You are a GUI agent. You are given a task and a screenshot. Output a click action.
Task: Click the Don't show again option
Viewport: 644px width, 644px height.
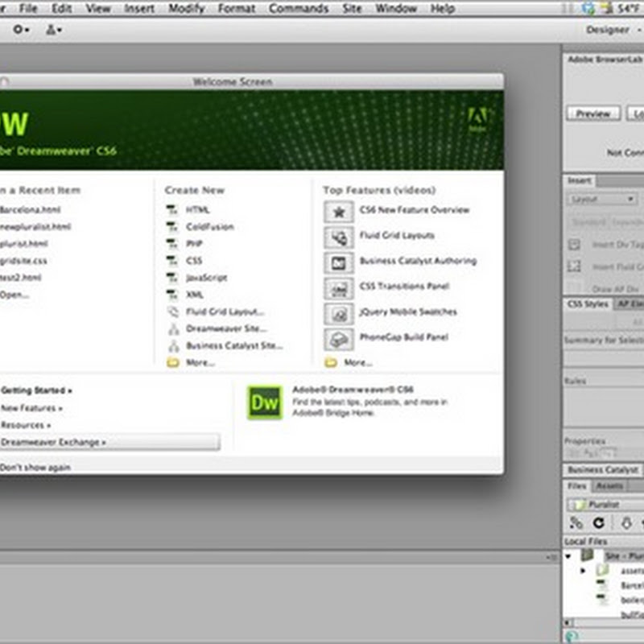click(35, 468)
